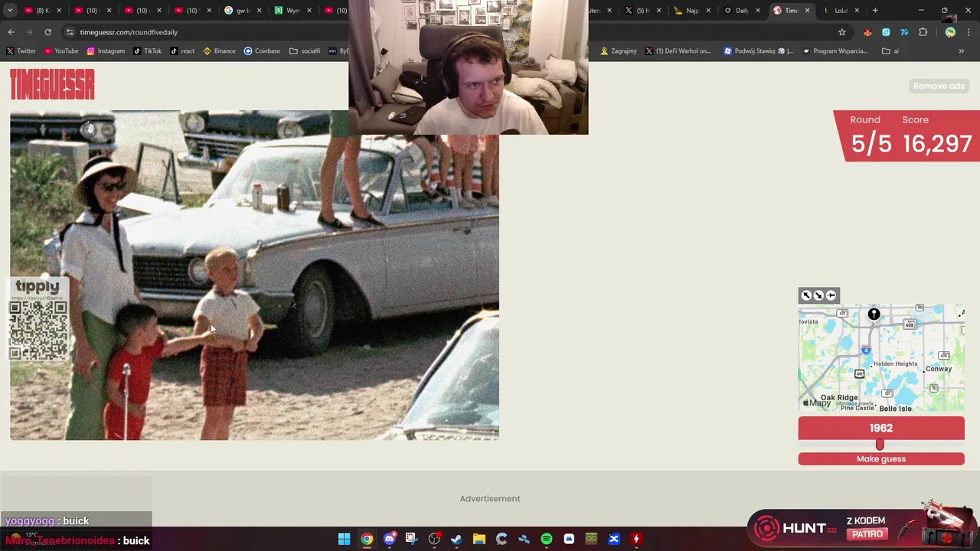The width and height of the screenshot is (980, 551).
Task: Open the site information icon in address bar
Action: click(70, 32)
